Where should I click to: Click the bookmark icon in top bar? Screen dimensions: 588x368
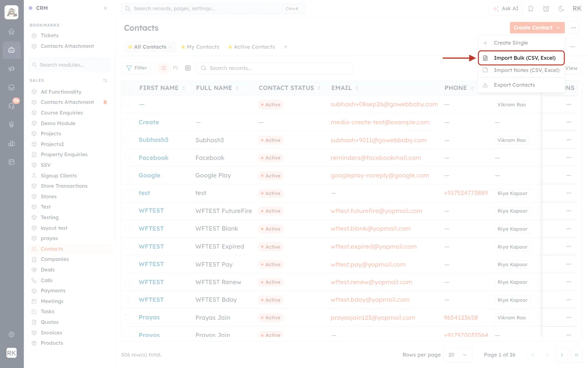pyautogui.click(x=531, y=9)
